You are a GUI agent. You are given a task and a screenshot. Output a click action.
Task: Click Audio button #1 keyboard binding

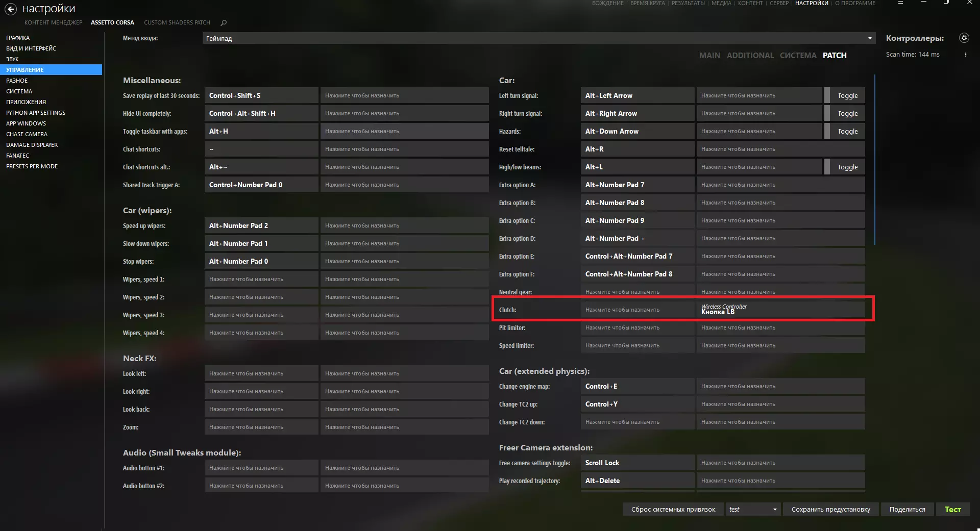tap(261, 468)
